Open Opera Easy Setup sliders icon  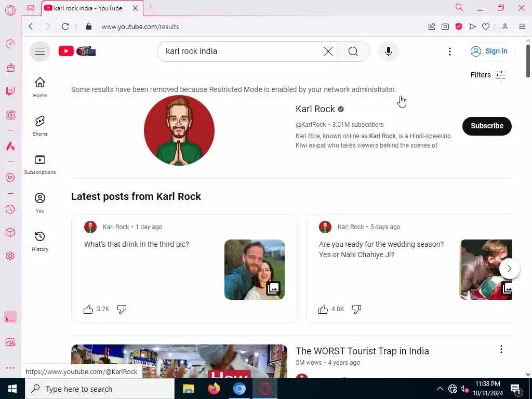click(522, 26)
